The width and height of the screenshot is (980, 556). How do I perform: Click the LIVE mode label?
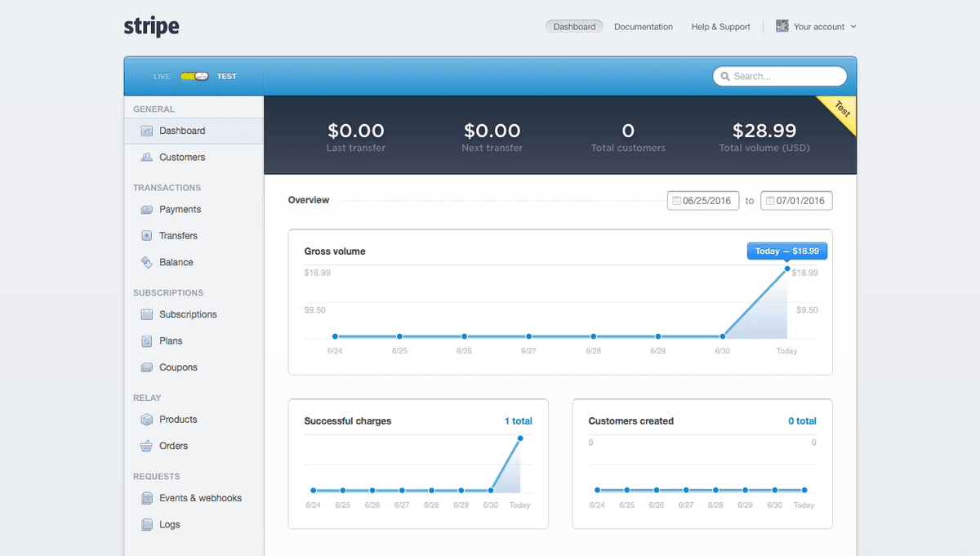[162, 77]
